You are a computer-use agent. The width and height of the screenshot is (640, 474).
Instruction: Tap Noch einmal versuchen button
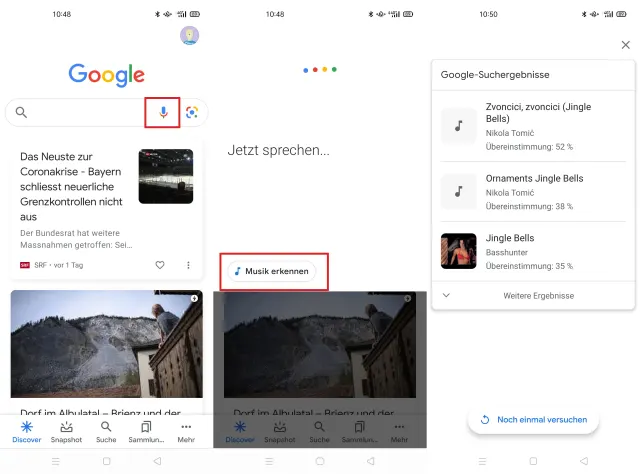(533, 420)
